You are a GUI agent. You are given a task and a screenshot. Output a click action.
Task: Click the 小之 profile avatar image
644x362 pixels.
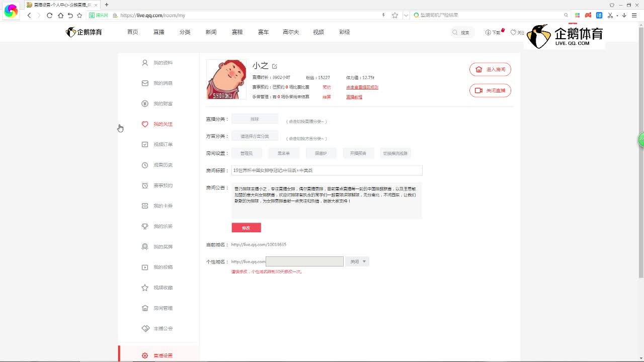click(226, 80)
